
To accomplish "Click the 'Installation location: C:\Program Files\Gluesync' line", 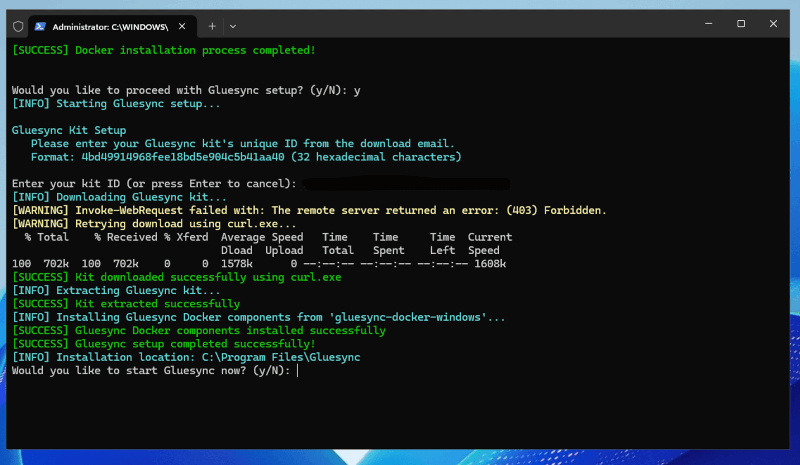I will (x=186, y=357).
